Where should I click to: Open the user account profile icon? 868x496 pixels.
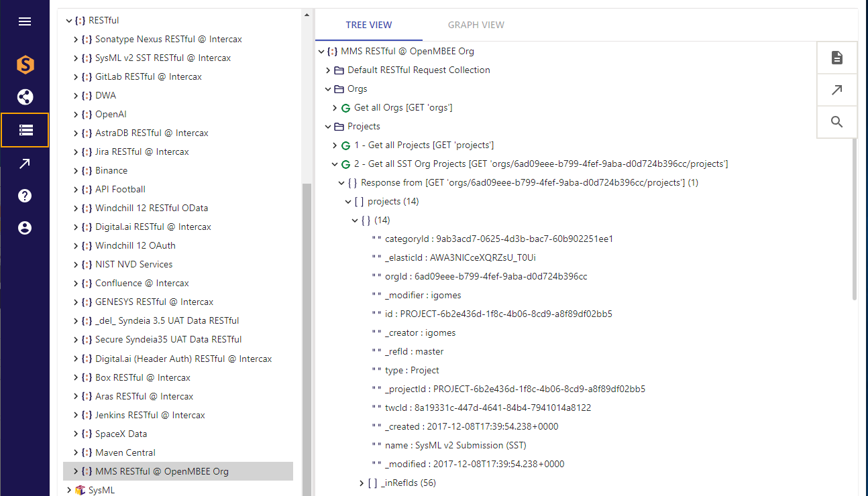click(x=25, y=228)
